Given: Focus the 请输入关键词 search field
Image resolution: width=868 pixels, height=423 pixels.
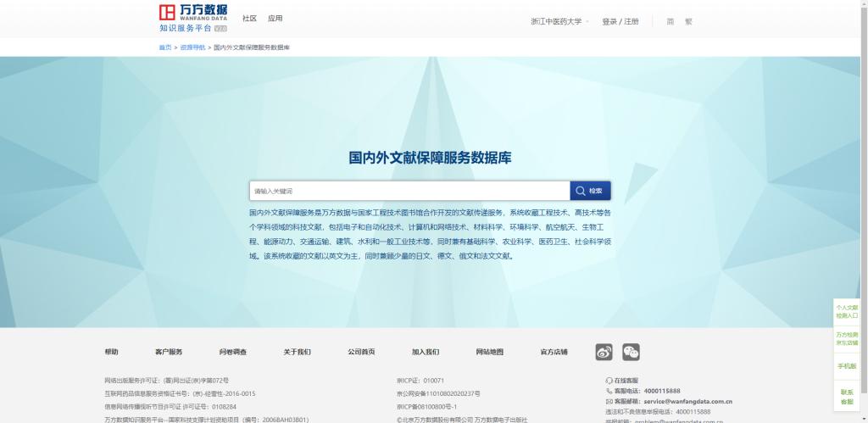Looking at the screenshot, I should click(409, 191).
